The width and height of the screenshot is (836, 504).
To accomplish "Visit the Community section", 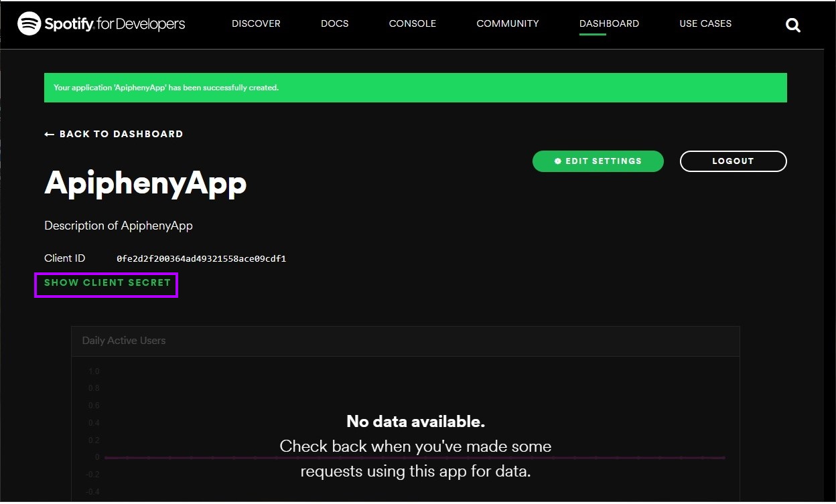I will click(508, 23).
